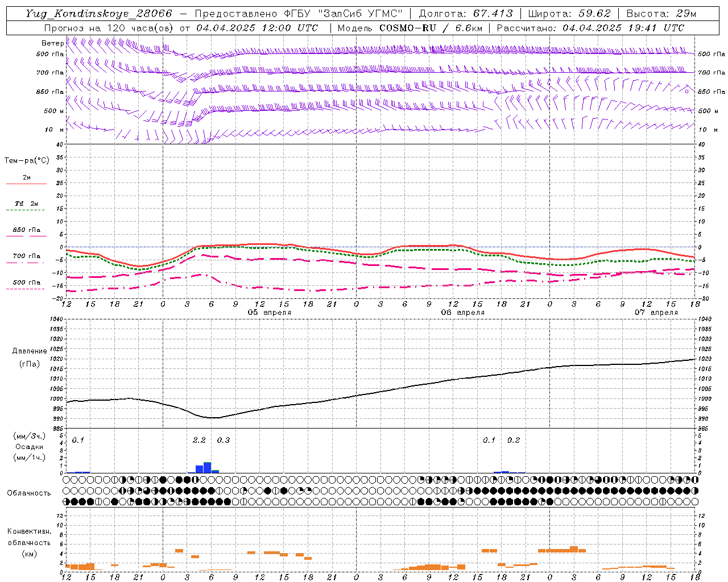Click the Широта: 59.62 value
The image size is (728, 582).
click(569, 14)
